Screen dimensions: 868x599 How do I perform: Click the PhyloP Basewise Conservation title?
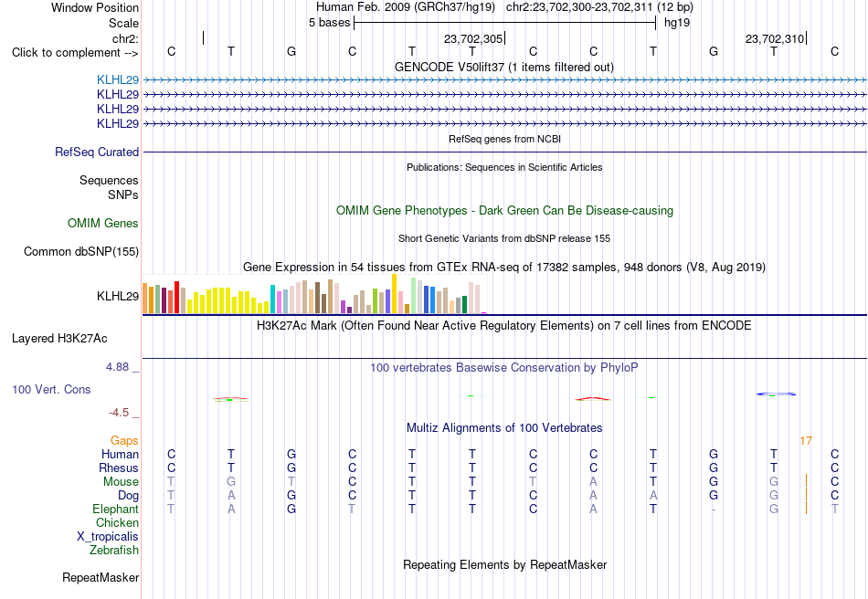(504, 367)
